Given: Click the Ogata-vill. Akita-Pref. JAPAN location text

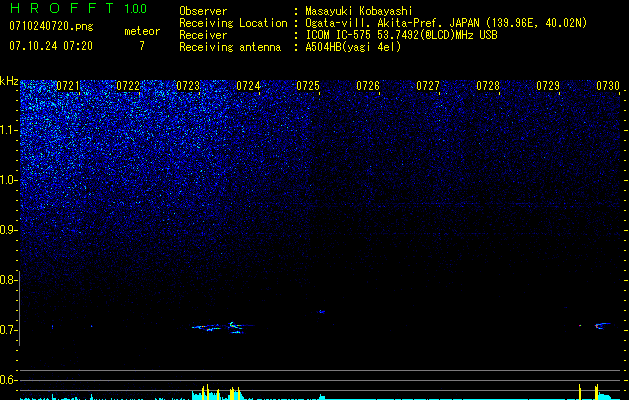Looking at the screenshot, I should pos(446,23).
